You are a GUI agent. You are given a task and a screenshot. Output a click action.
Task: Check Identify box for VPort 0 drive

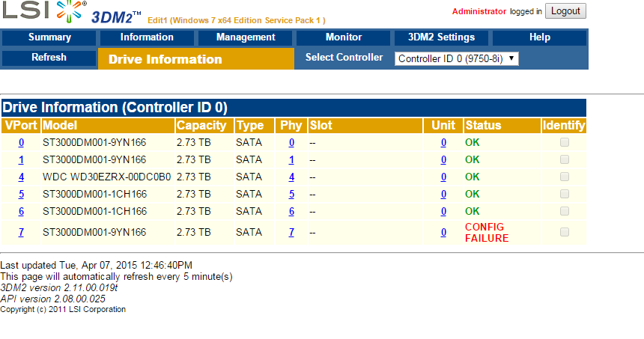tap(564, 142)
